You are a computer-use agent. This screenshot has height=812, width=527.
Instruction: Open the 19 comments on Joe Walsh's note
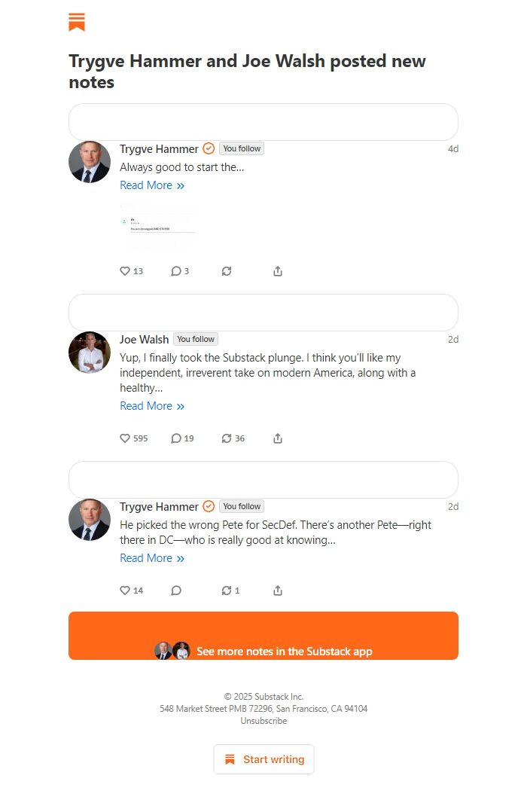(182, 438)
